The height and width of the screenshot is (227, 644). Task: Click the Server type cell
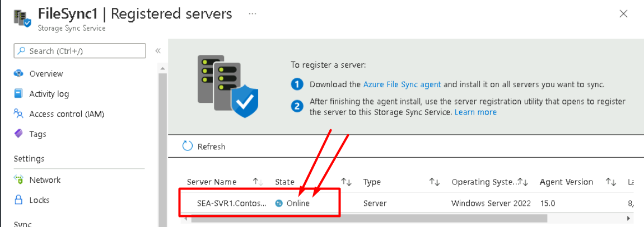375,203
